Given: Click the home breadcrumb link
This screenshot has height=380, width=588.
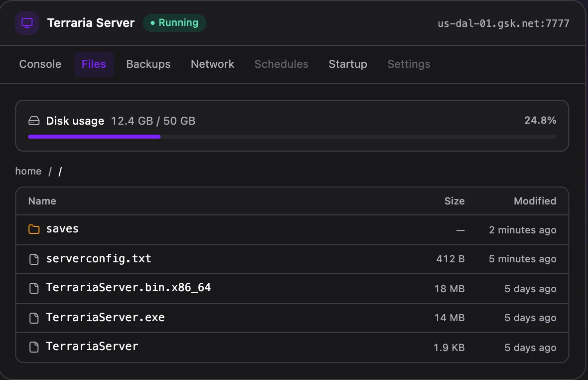Looking at the screenshot, I should point(28,171).
